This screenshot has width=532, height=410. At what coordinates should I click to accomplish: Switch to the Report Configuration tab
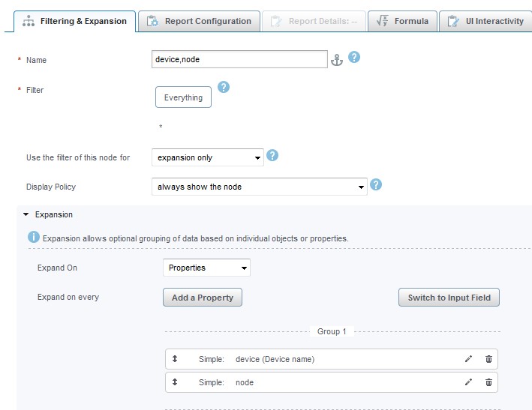[200, 21]
